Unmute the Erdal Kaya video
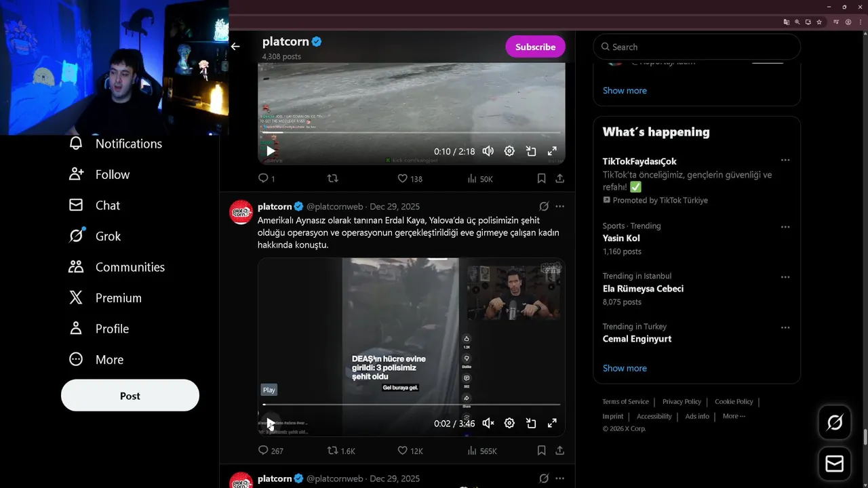 point(488,423)
